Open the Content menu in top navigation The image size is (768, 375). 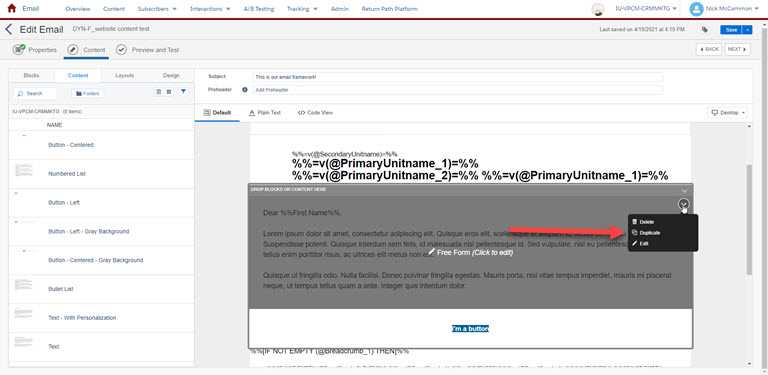114,9
